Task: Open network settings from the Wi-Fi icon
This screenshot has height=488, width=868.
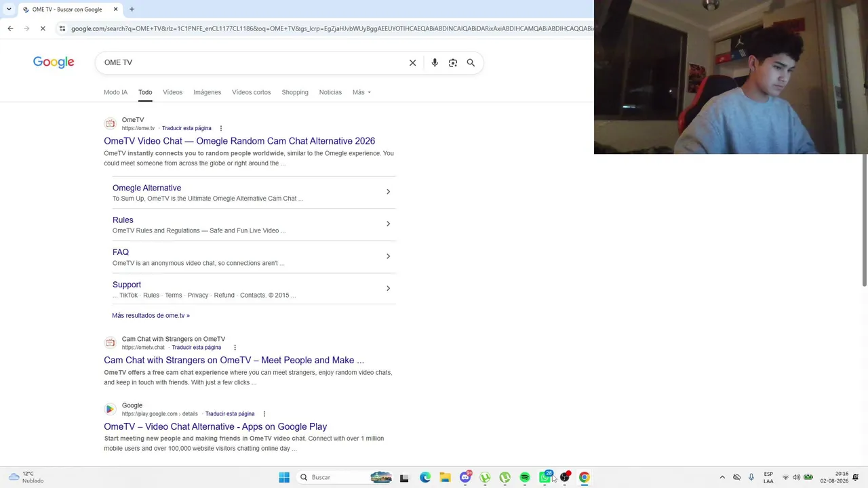Action: [x=785, y=477]
